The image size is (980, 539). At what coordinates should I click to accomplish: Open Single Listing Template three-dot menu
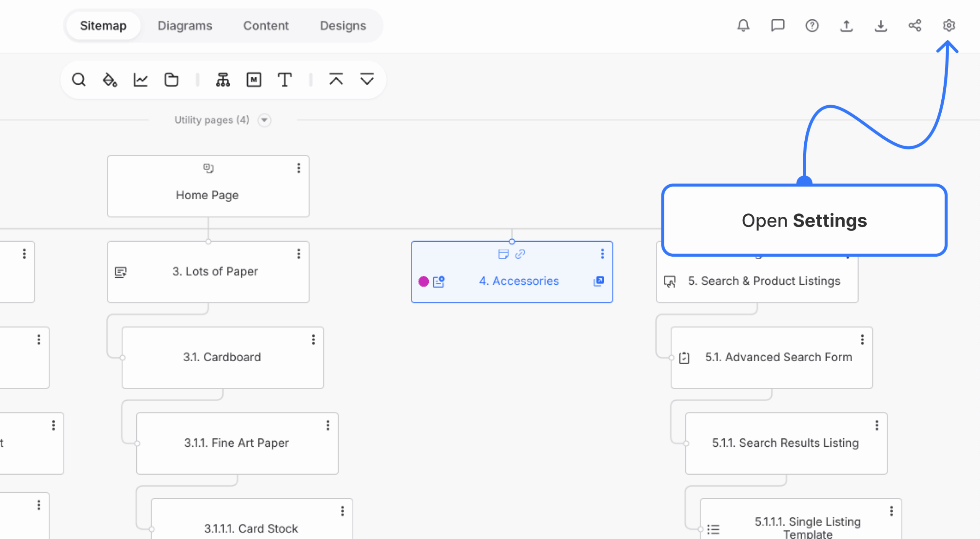click(x=891, y=511)
